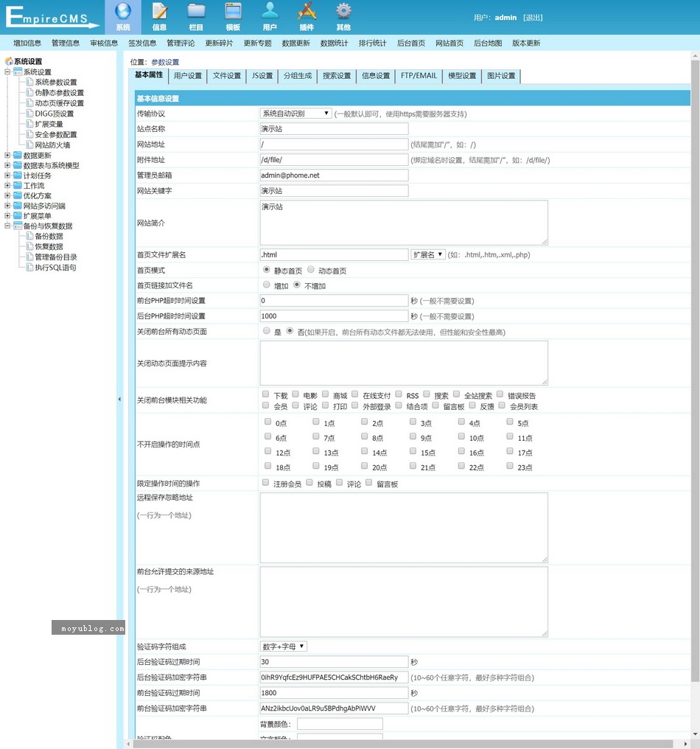Focus the 站点名称 input field

click(334, 129)
